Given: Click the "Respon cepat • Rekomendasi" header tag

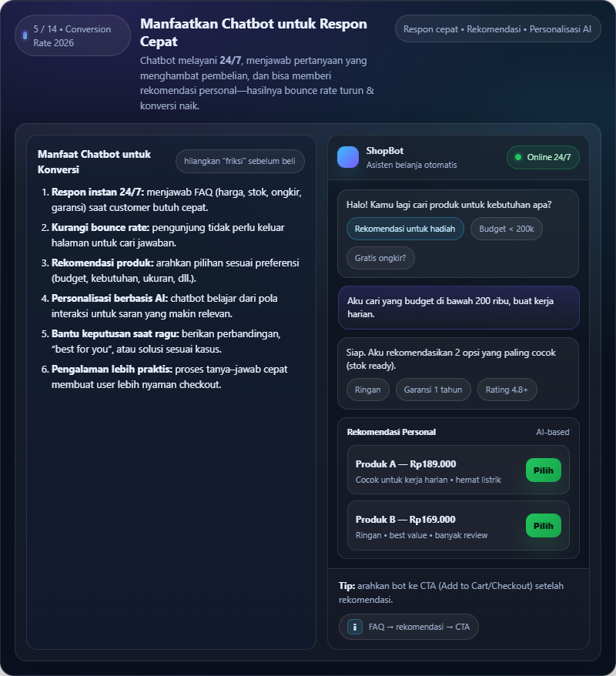Looking at the screenshot, I should (x=497, y=29).
